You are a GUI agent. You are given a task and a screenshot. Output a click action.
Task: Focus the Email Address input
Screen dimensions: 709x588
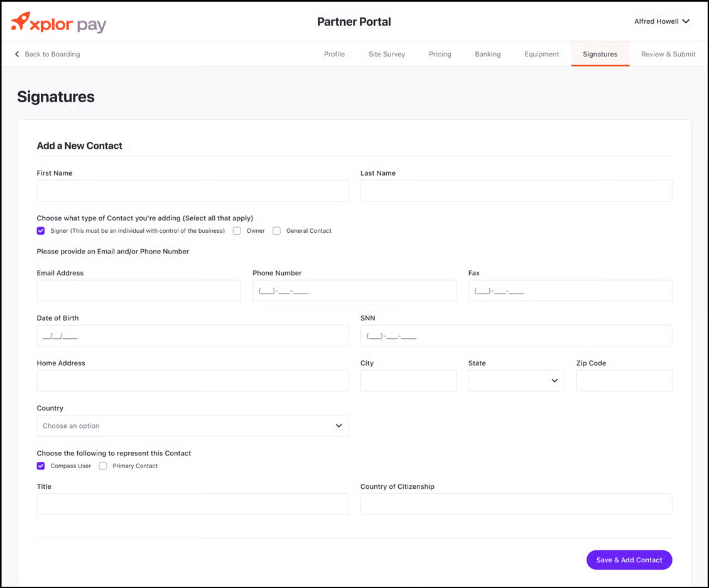[x=138, y=291]
